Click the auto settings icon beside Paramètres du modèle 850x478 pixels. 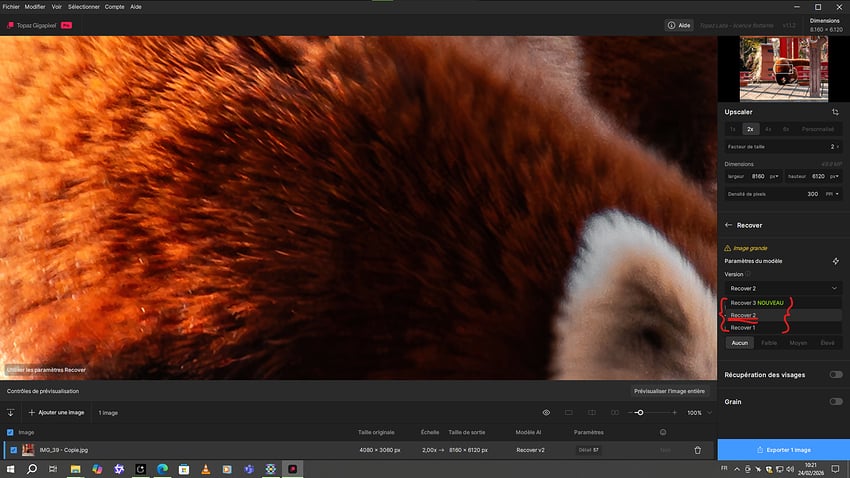835,261
